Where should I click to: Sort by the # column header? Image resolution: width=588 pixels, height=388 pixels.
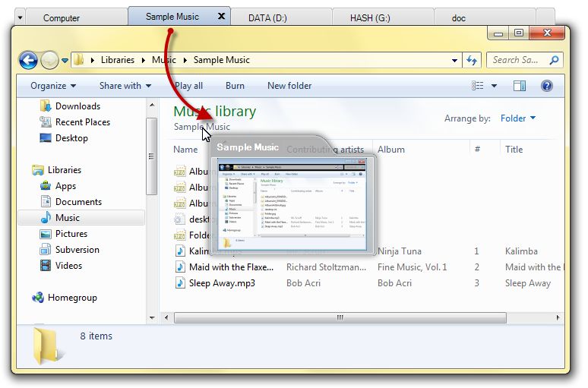pos(477,150)
